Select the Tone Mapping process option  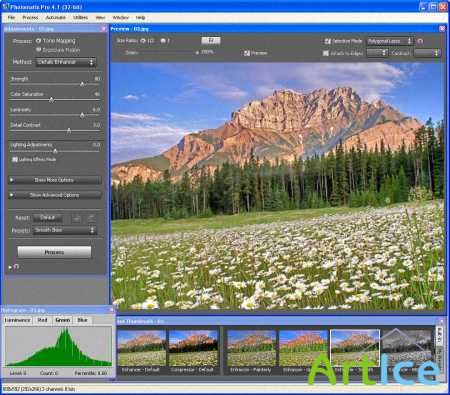click(x=38, y=41)
